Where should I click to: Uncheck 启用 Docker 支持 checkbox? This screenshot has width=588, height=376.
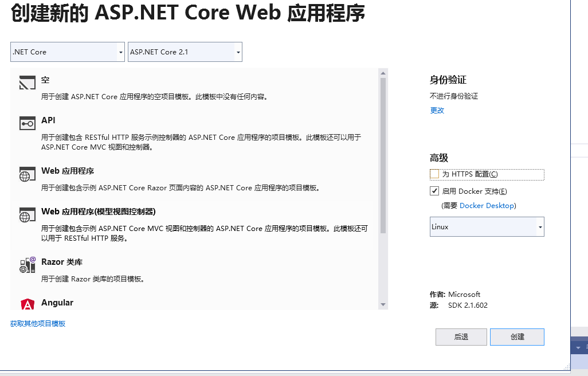[x=434, y=191]
